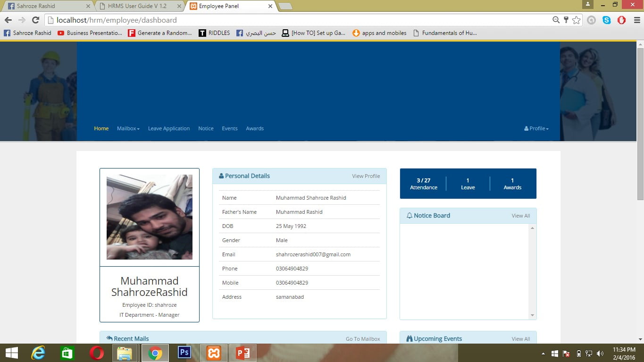The height and width of the screenshot is (362, 644).
Task: Click the browser back arrow
Action: 8,20
